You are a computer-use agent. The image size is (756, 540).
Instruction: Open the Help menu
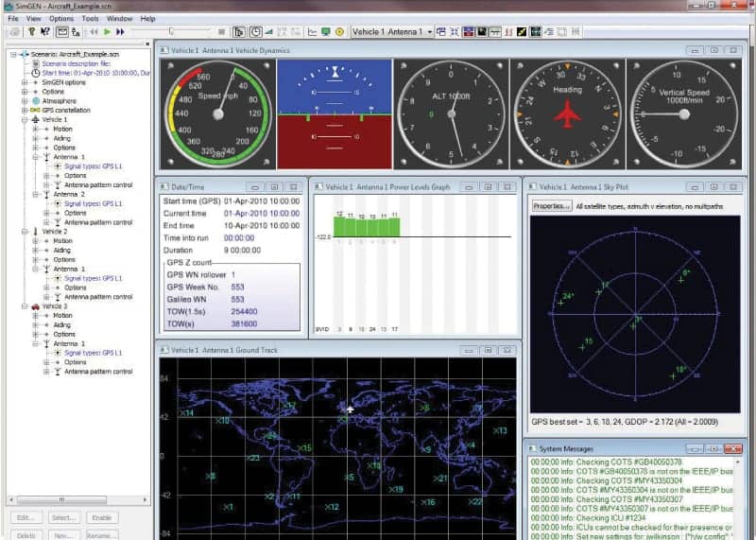147,18
